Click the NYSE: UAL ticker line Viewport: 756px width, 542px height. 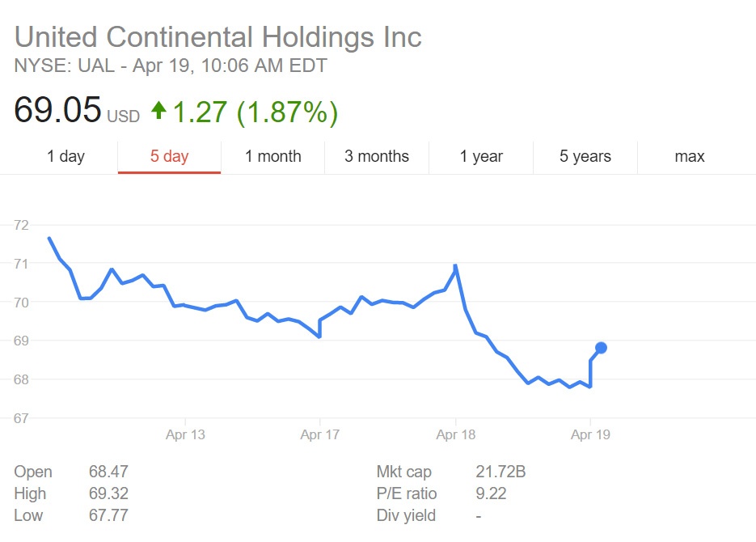(171, 66)
